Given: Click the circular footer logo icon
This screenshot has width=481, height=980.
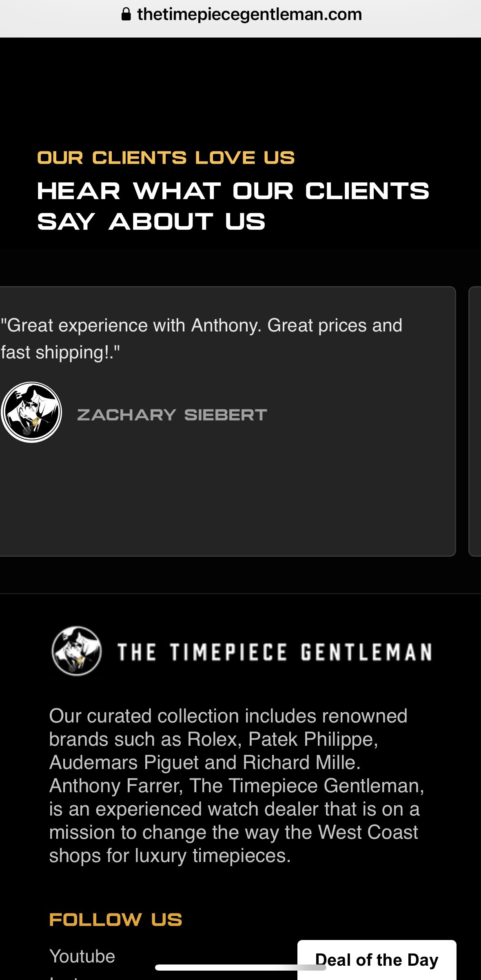Looking at the screenshot, I should tap(76, 651).
